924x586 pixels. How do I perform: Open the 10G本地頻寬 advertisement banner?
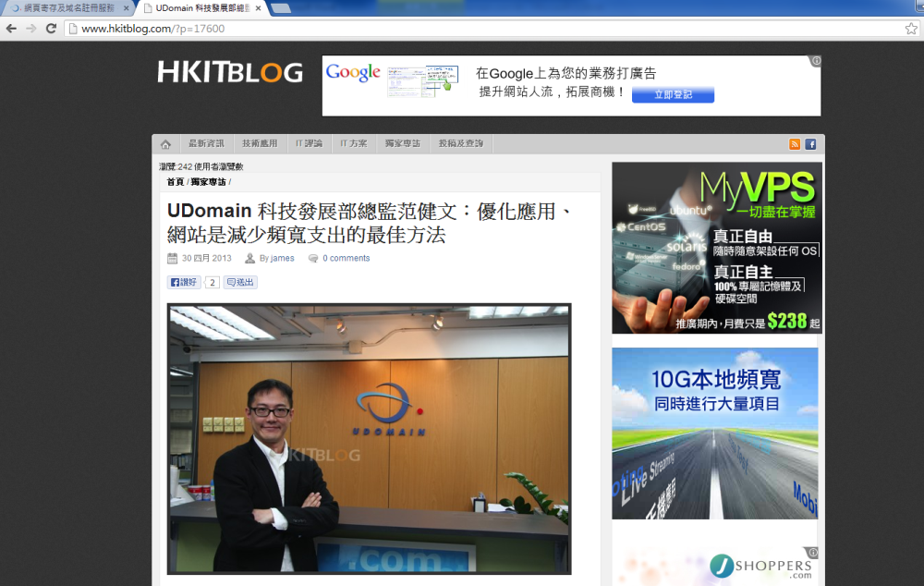click(x=715, y=433)
